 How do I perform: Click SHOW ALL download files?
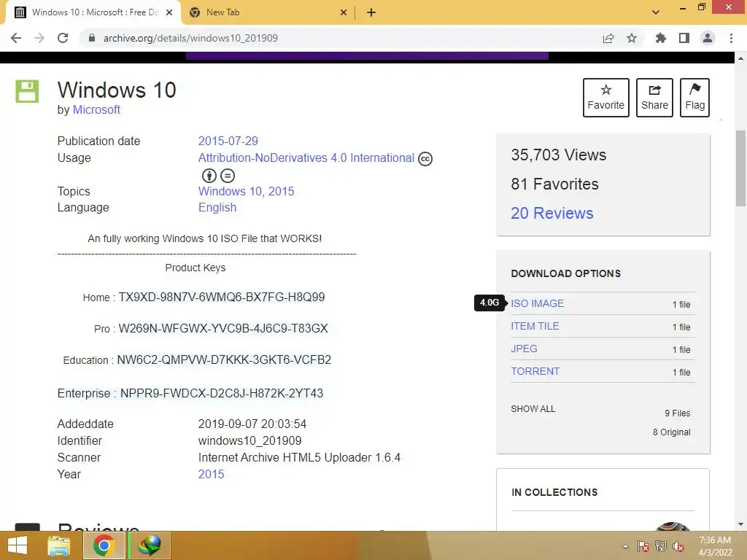coord(533,409)
